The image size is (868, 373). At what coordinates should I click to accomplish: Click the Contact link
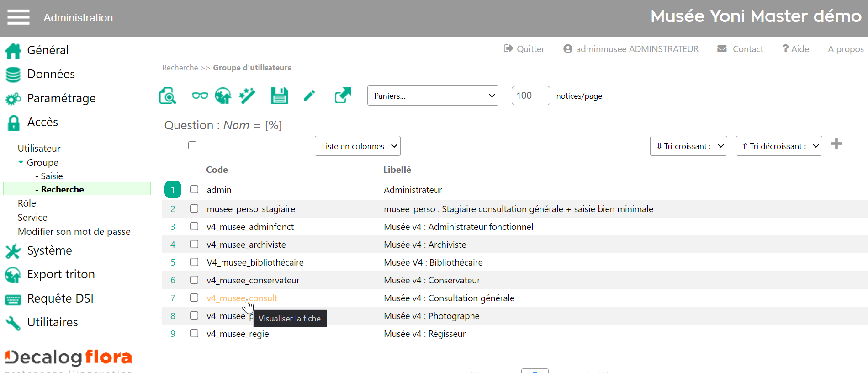748,49
